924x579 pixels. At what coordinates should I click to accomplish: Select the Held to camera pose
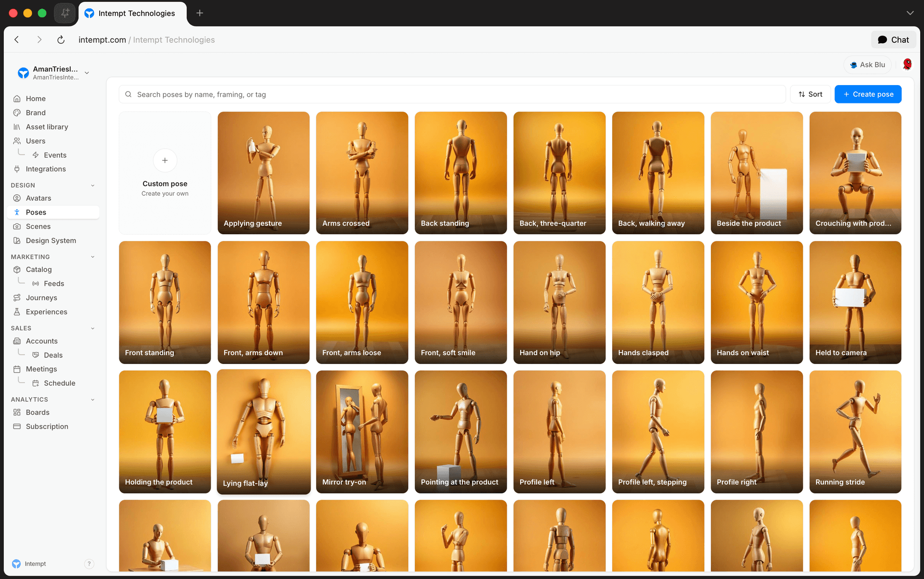tap(856, 302)
